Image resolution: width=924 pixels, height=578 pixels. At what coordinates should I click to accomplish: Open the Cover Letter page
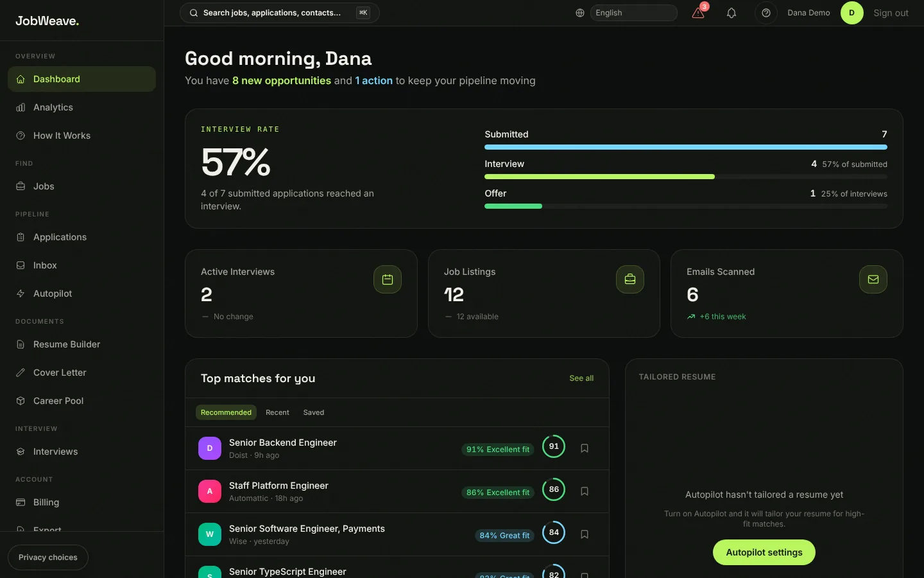[x=81, y=372]
